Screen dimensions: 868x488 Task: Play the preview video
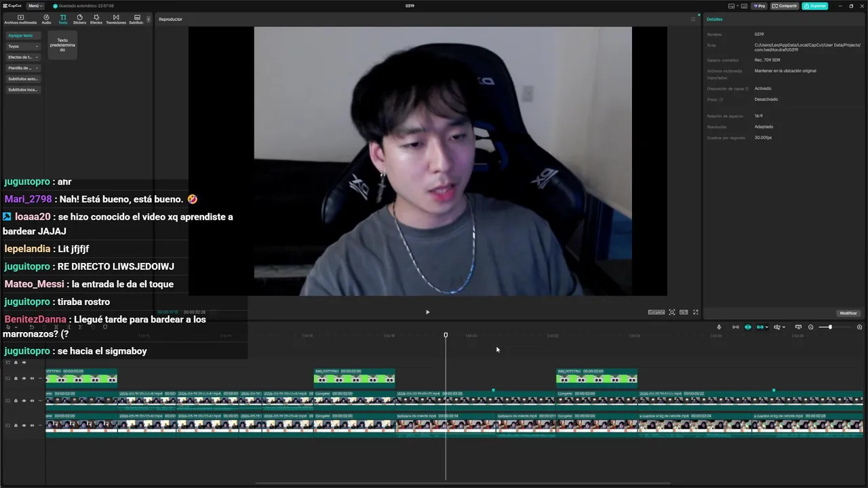click(427, 312)
